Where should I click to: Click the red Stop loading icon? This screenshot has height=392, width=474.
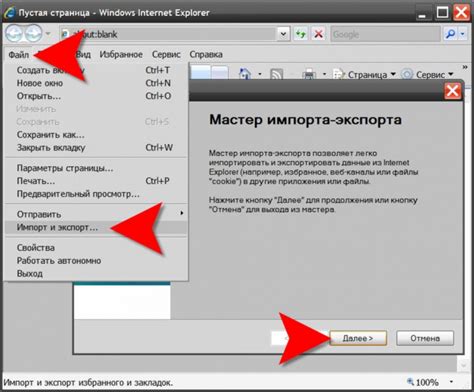[x=318, y=34]
